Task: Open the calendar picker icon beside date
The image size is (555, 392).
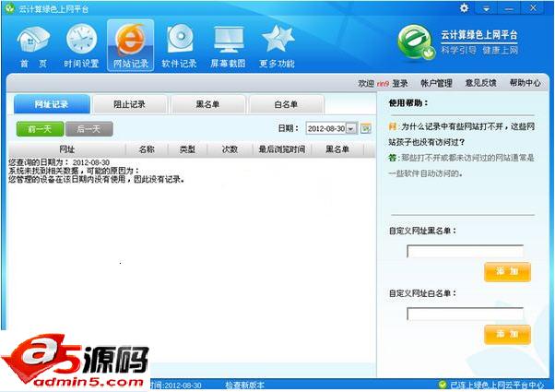Action: click(366, 128)
